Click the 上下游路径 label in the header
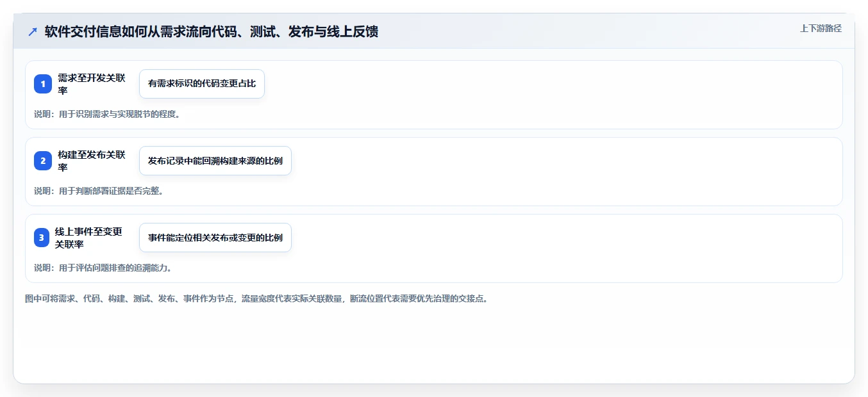The image size is (868, 397). point(821,28)
